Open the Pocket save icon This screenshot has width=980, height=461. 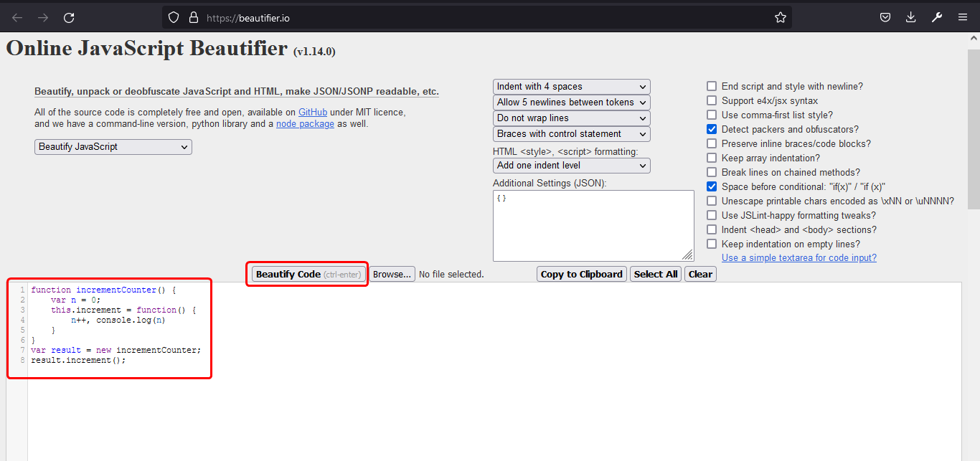coord(885,17)
